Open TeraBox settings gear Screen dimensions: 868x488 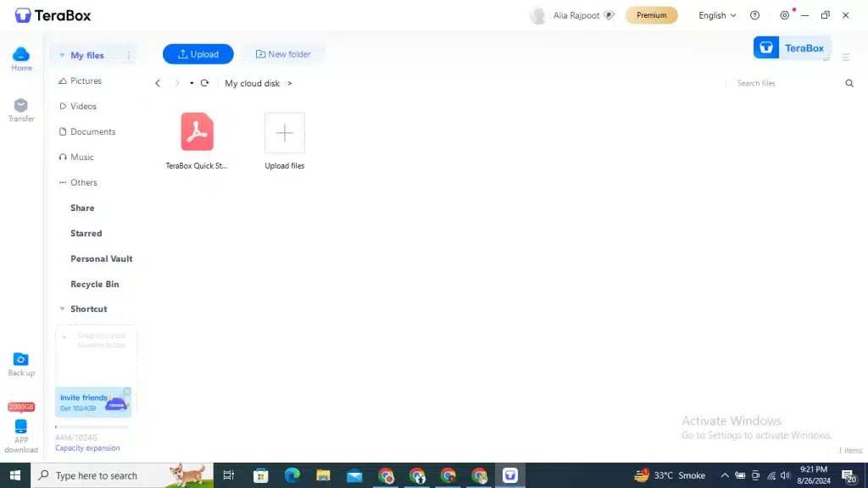[x=784, y=15]
